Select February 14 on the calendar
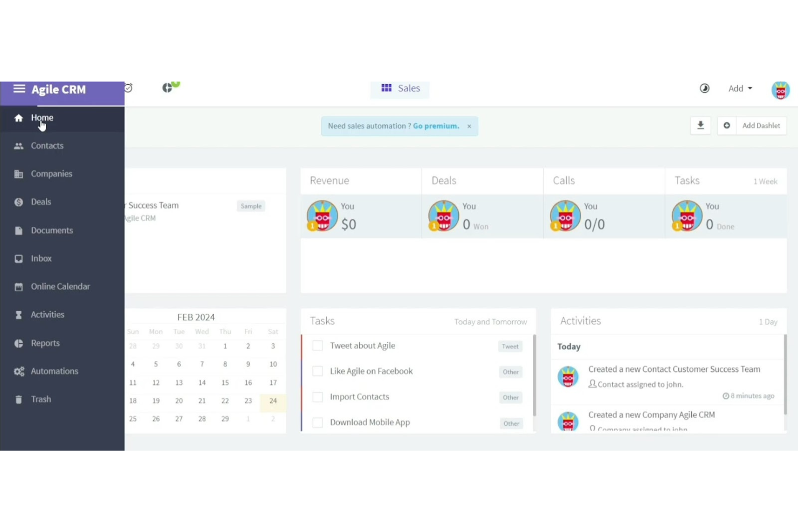The height and width of the screenshot is (532, 798). [202, 383]
